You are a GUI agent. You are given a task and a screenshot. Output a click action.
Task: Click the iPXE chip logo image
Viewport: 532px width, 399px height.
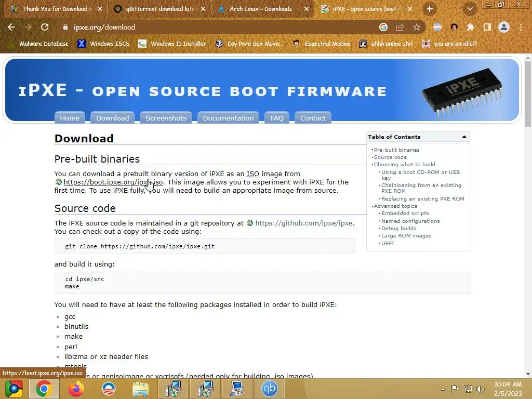[462, 92]
